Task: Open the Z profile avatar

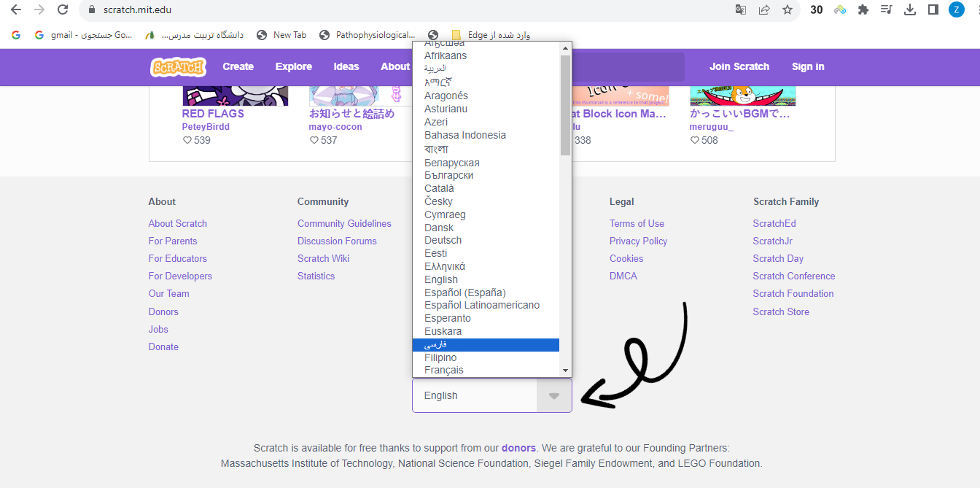Action: coord(957,10)
